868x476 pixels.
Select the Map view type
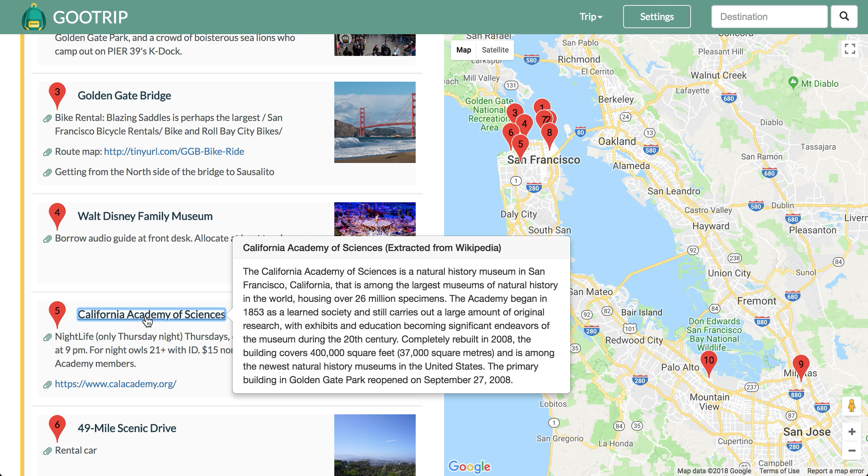[x=463, y=50]
